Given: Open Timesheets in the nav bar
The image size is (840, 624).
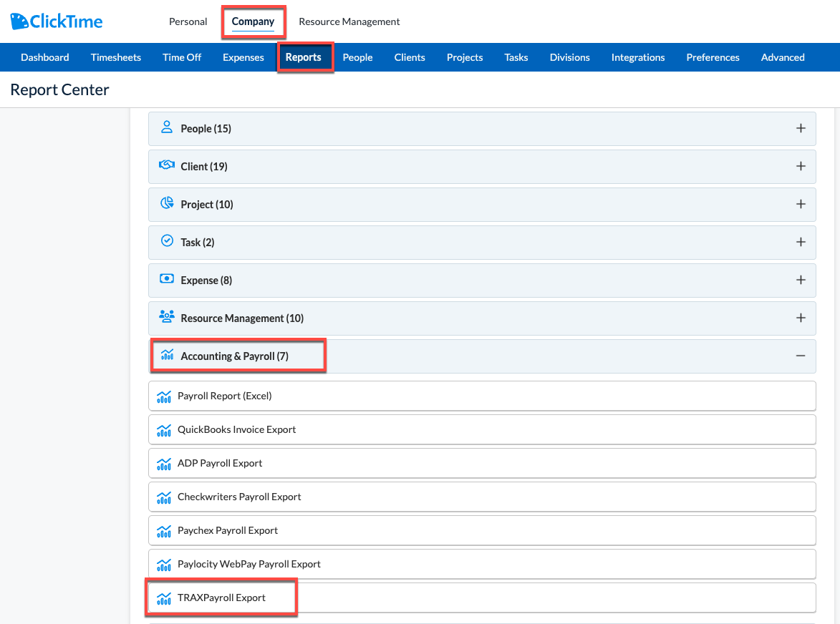Looking at the screenshot, I should tap(116, 57).
